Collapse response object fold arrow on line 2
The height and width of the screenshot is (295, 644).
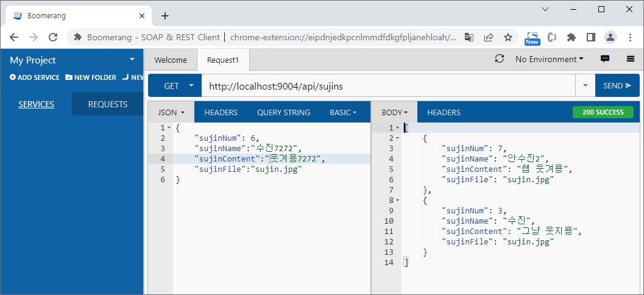397,138
